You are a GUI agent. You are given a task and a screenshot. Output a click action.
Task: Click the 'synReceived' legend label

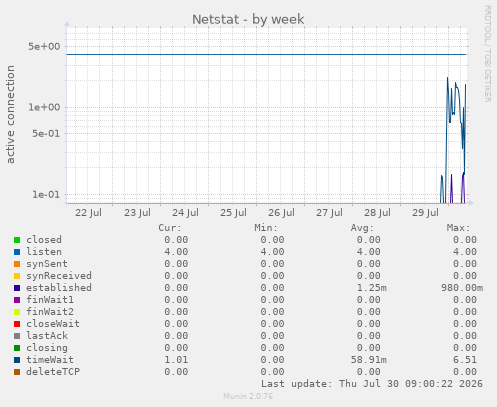tap(59, 276)
